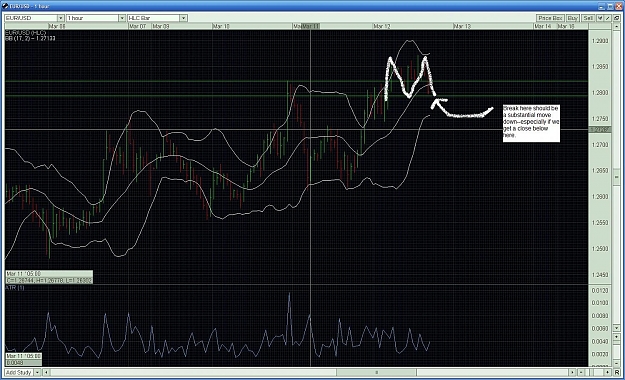Click the horizontal scrollbar thumb
625x380 pixels.
[376, 372]
